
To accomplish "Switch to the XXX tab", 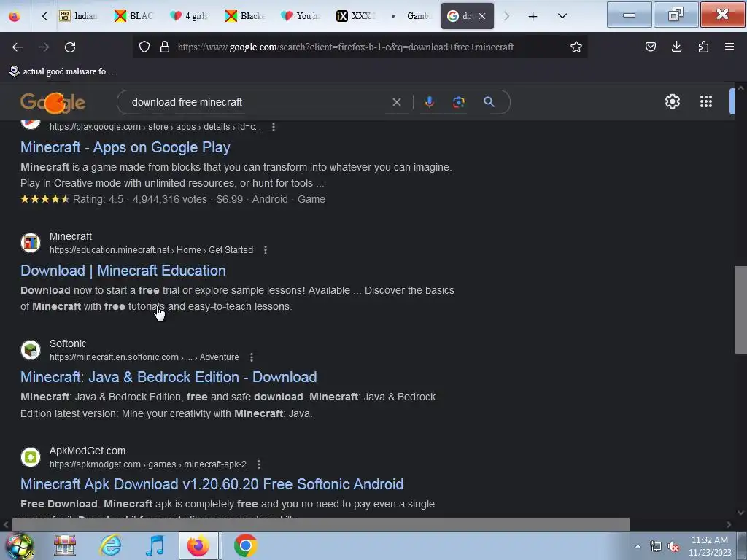I will [356, 16].
